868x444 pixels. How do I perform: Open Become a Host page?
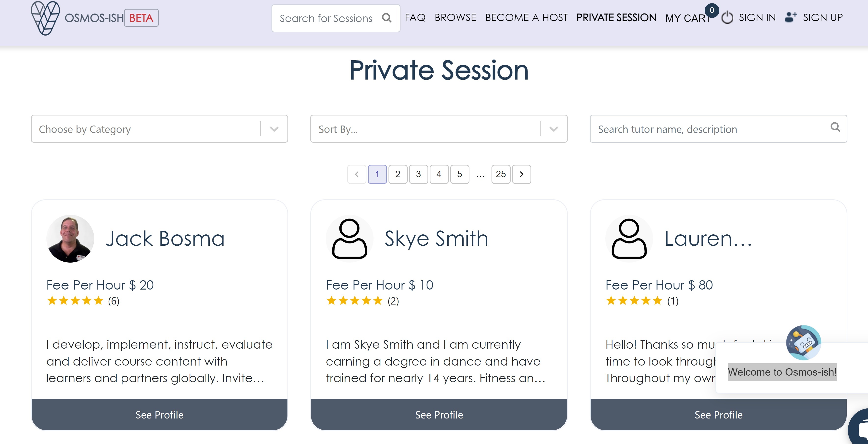[526, 17]
